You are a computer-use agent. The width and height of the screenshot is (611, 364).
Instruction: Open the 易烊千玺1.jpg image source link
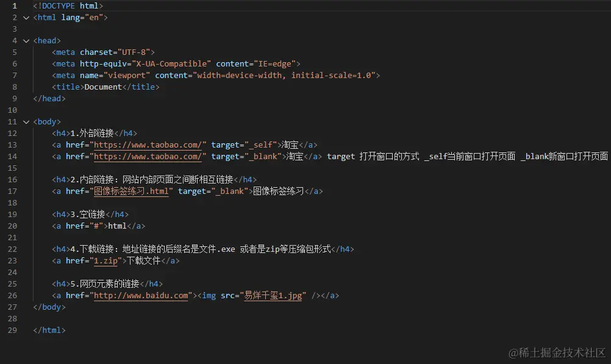[x=273, y=296]
